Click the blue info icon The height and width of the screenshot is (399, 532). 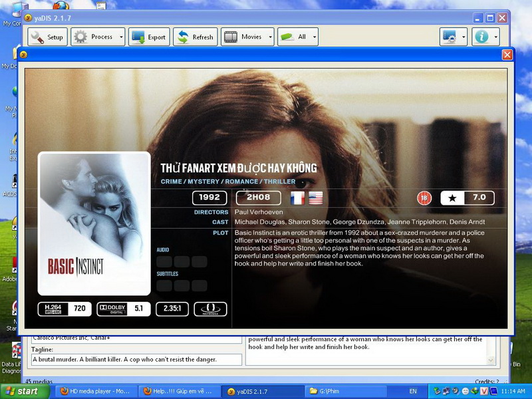coord(481,37)
